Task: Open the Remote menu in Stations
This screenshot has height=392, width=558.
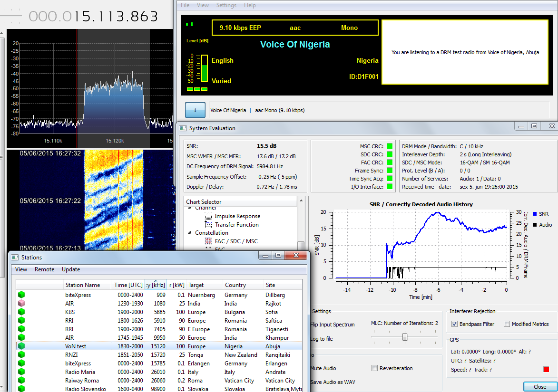Action: [45, 269]
